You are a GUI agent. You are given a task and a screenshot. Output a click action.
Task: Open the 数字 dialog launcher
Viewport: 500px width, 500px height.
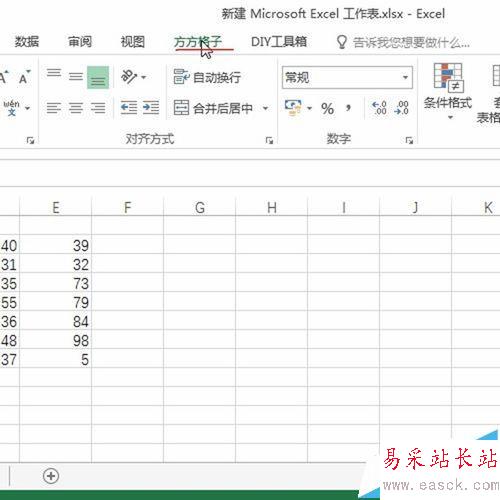[409, 141]
